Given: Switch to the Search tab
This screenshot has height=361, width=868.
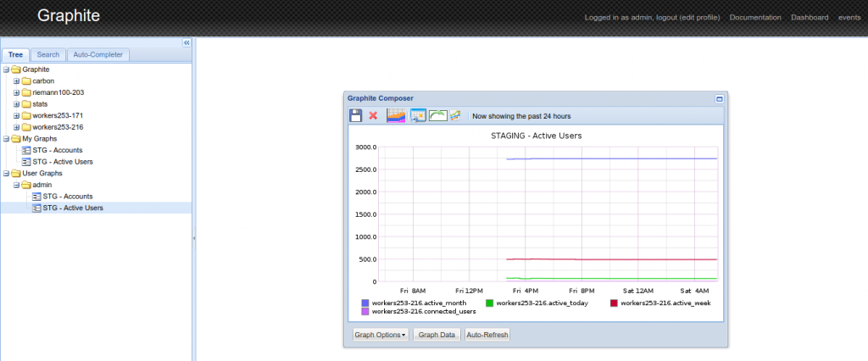Looking at the screenshot, I should [x=48, y=55].
